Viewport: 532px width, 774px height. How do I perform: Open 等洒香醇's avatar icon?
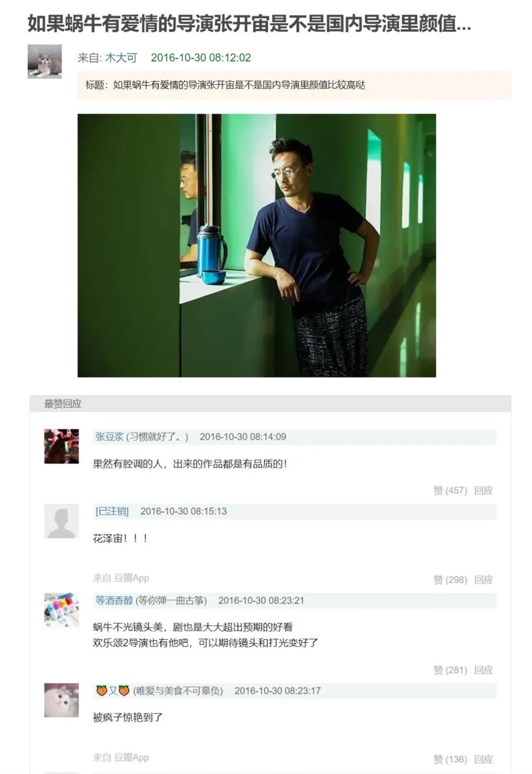pos(62,610)
